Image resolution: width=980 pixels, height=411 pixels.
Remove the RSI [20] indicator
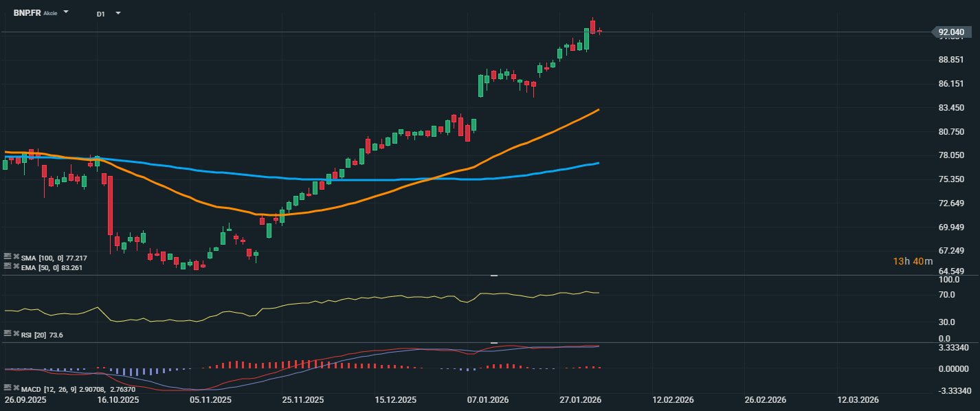click(16, 333)
